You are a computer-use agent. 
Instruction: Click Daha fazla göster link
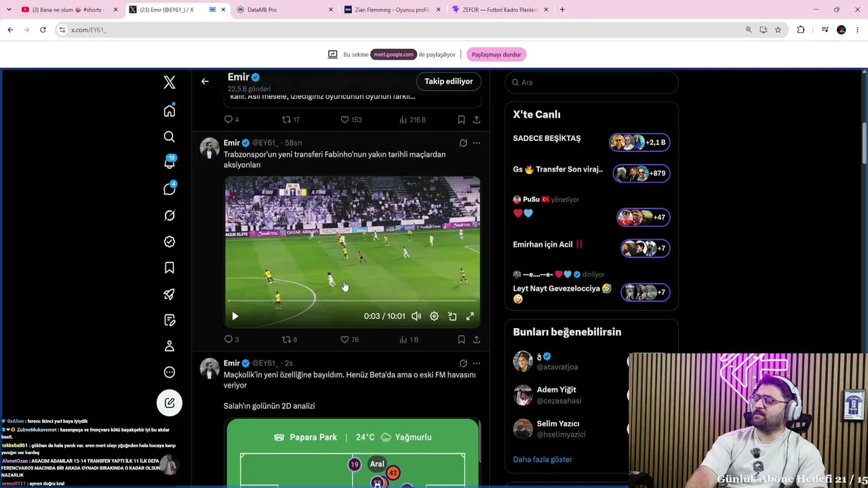point(542,460)
